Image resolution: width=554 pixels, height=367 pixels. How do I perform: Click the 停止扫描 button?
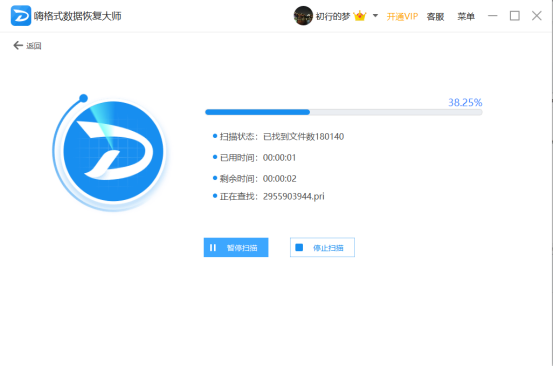(322, 247)
